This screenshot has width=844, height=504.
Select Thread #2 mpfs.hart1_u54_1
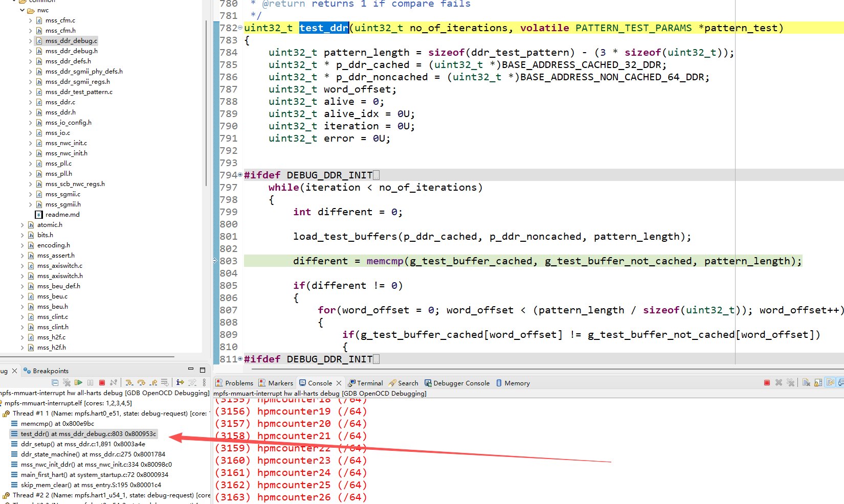point(110,495)
